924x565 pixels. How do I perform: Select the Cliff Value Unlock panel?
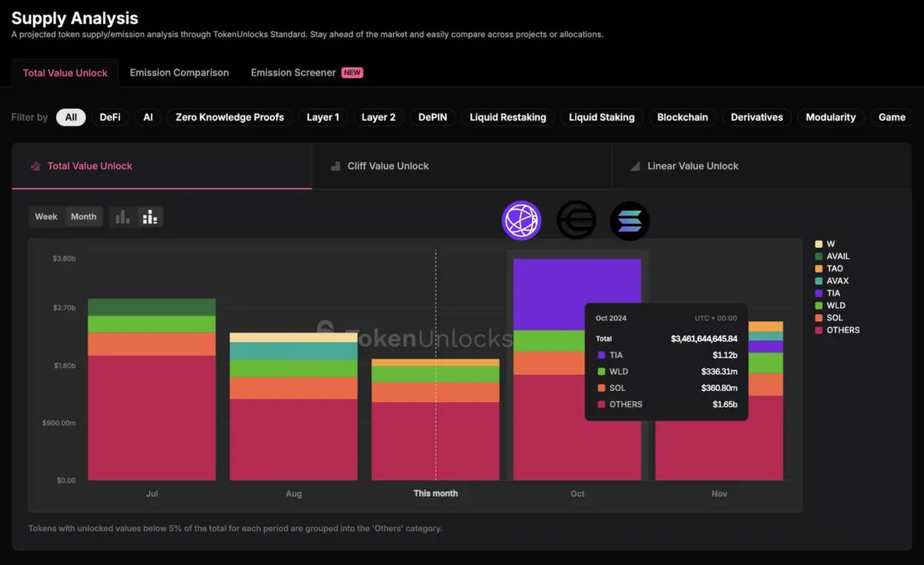(x=462, y=166)
